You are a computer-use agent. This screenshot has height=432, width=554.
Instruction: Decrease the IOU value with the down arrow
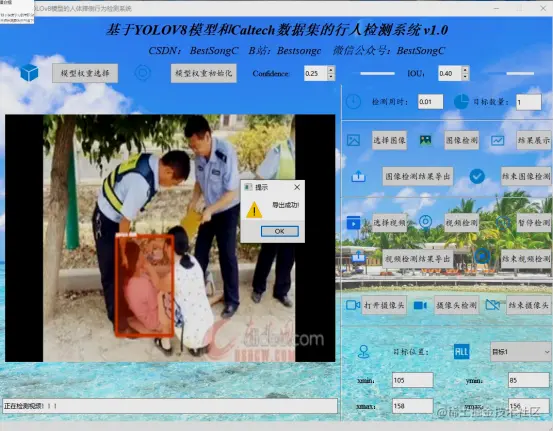(465, 77)
